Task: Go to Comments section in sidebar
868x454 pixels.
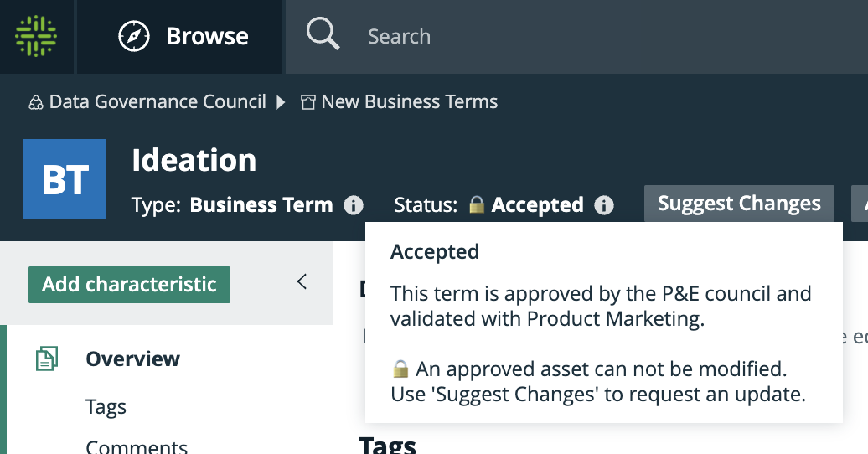Action: (x=137, y=446)
